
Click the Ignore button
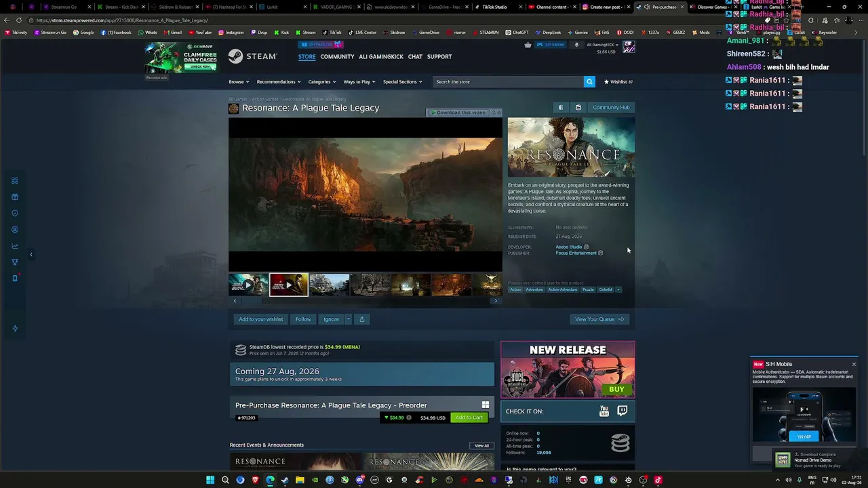[332, 319]
